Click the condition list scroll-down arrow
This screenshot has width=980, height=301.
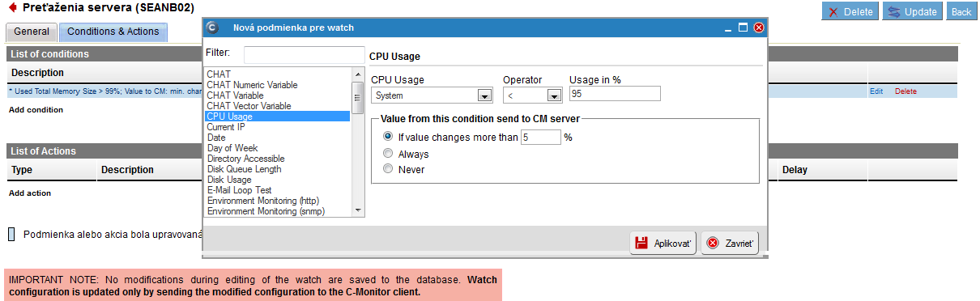coord(358,210)
